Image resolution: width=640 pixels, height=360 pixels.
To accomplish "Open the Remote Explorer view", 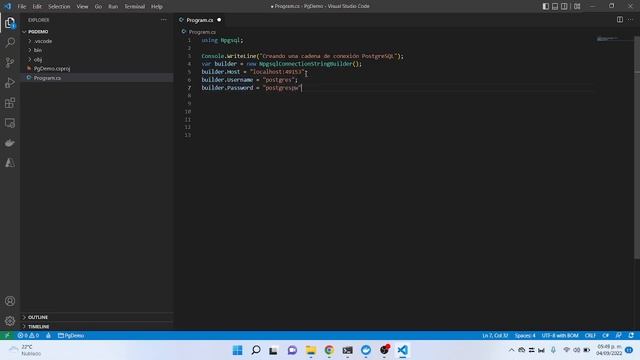I will (10, 123).
